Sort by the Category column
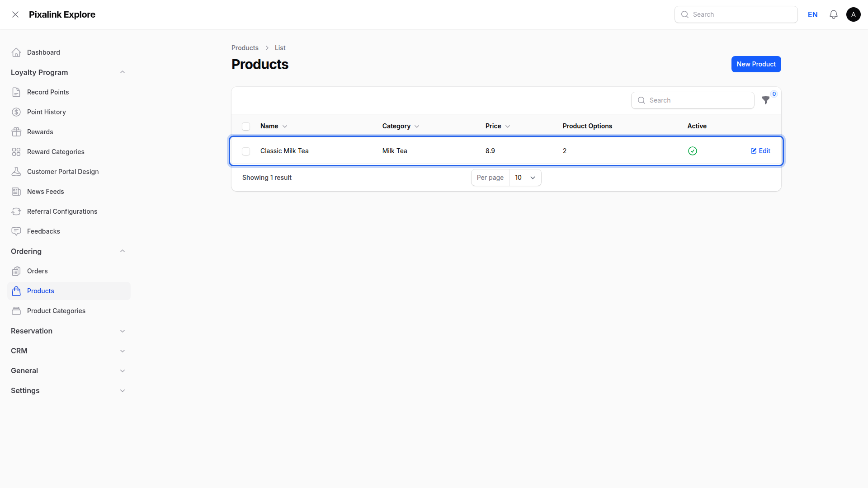 (401, 126)
